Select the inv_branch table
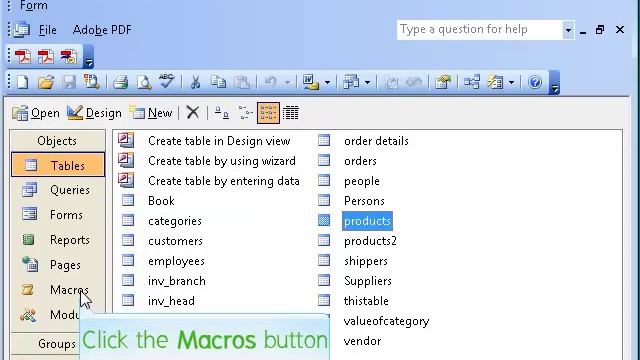The height and width of the screenshot is (360, 640). pos(177,281)
